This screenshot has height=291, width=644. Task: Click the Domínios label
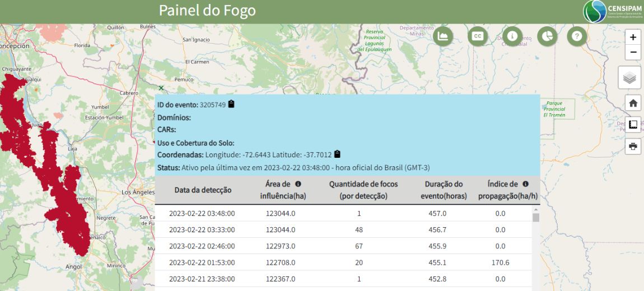click(174, 118)
